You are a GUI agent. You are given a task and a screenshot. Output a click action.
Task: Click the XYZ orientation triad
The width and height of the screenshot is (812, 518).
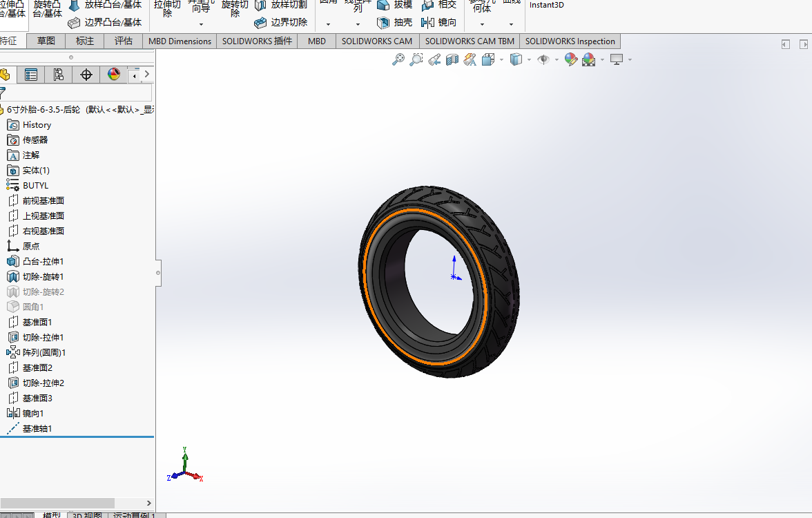coord(185,466)
